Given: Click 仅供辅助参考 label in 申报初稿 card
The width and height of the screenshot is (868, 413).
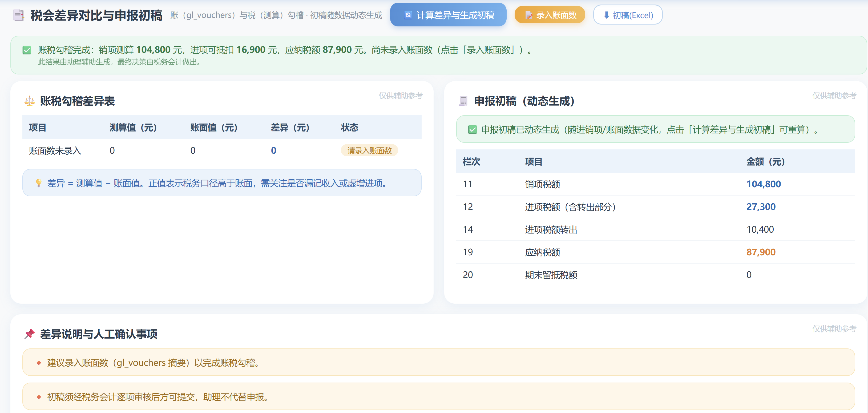Looking at the screenshot, I should tap(834, 96).
